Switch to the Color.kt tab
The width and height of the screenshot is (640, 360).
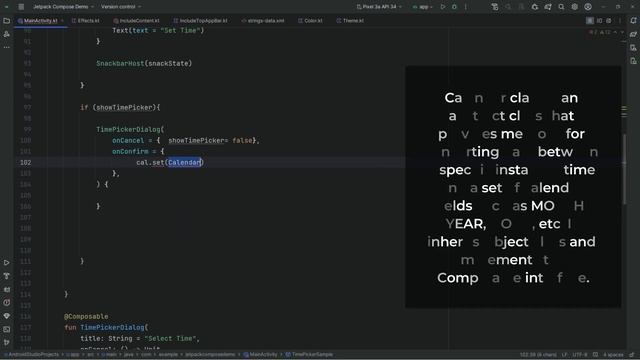pyautogui.click(x=310, y=21)
